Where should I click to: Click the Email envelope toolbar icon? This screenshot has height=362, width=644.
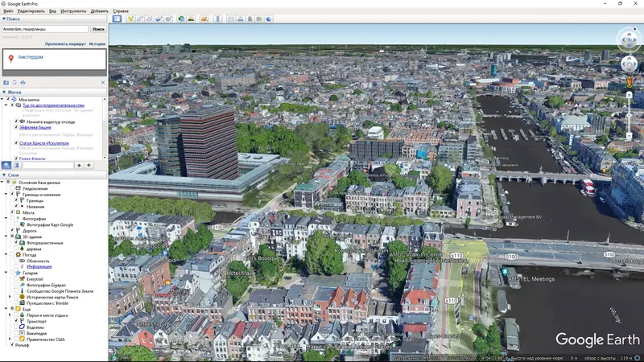(x=230, y=19)
